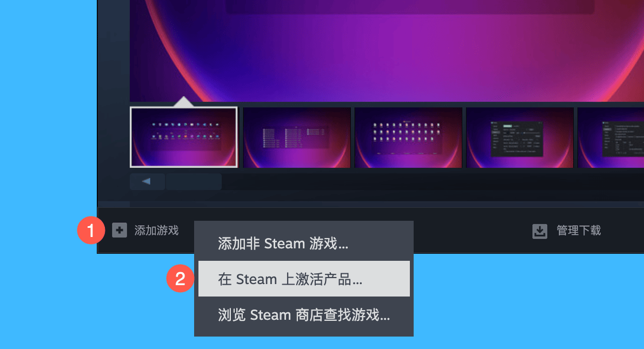Click the left arrow of the thumbnail scrollbar

tap(147, 181)
